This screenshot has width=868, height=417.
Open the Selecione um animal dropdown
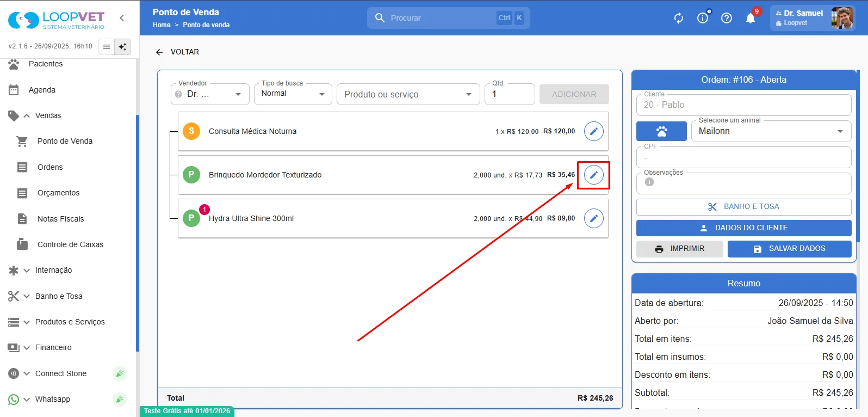pos(771,131)
